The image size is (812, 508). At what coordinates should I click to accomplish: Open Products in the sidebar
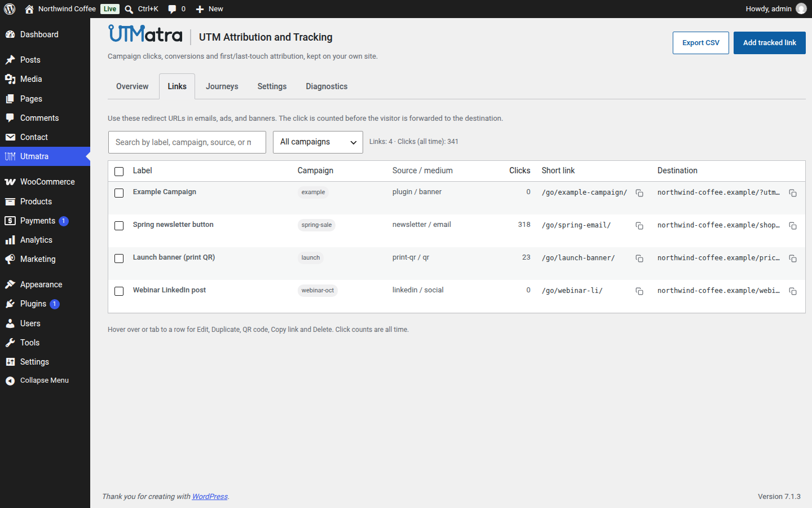45,202
